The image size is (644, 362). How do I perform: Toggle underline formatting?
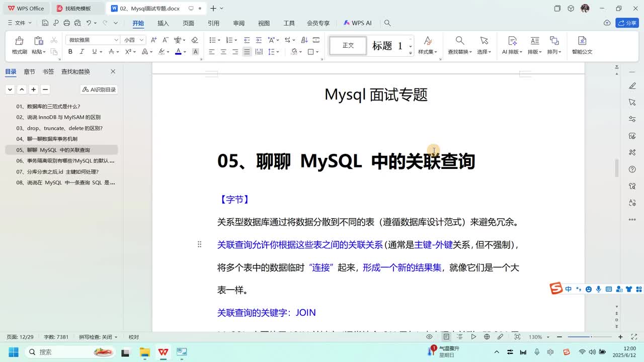(x=94, y=52)
